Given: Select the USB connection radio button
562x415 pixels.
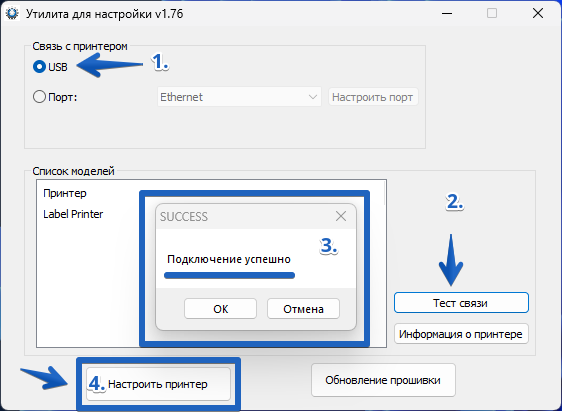Looking at the screenshot, I should click(x=39, y=67).
